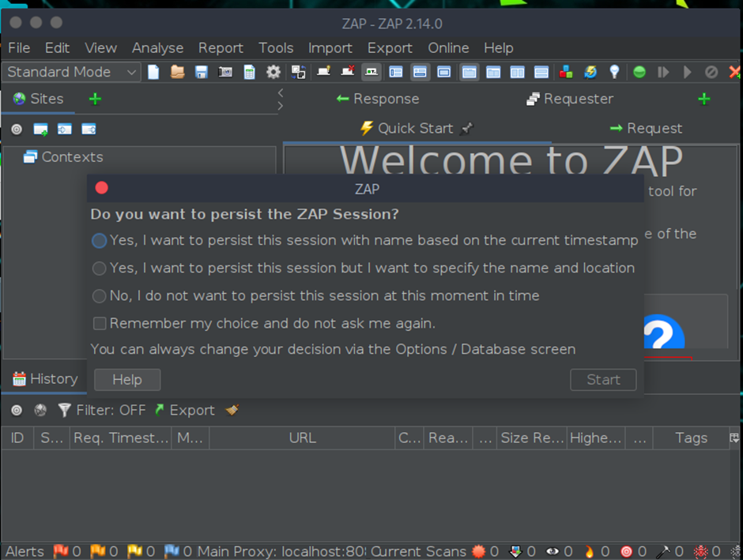Viewport: 743px width, 560px height.
Task: Toggle the in-scope target icon in Sites panel
Action: tap(17, 130)
